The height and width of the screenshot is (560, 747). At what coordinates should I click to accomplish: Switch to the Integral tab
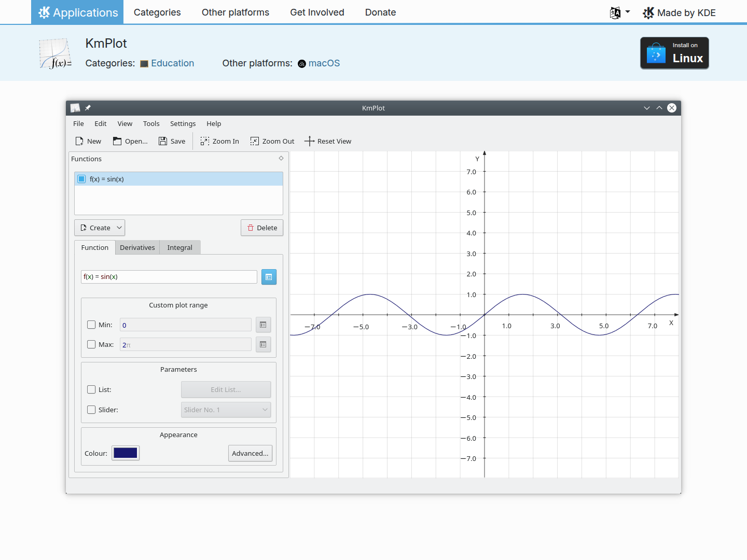pos(180,247)
